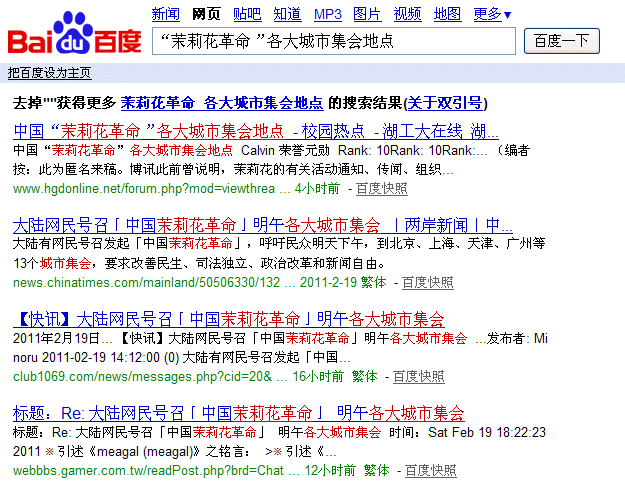
Task: Open the 知道 tab
Action: tap(287, 14)
